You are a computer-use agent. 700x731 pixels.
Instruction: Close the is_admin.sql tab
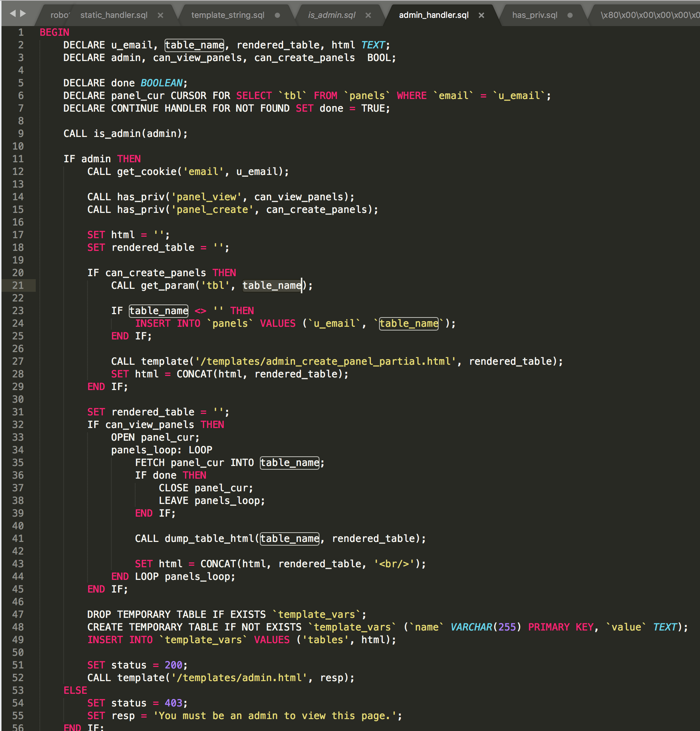368,15
